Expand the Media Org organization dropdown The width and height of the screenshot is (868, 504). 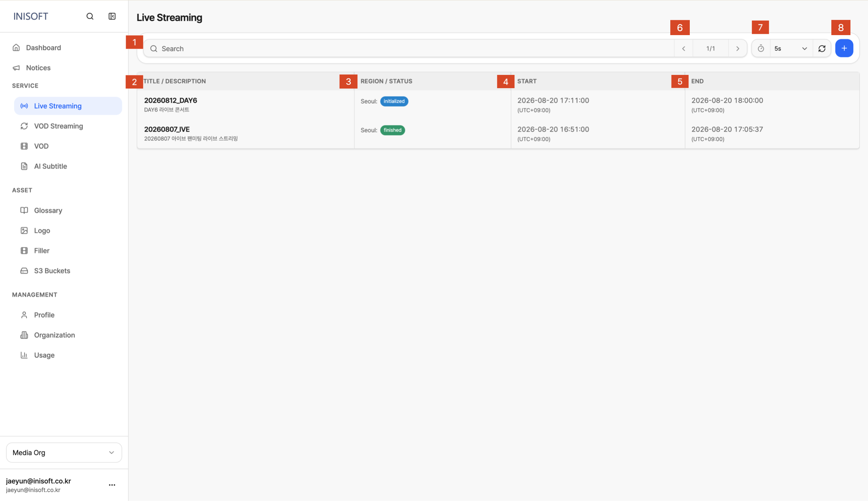(x=64, y=453)
